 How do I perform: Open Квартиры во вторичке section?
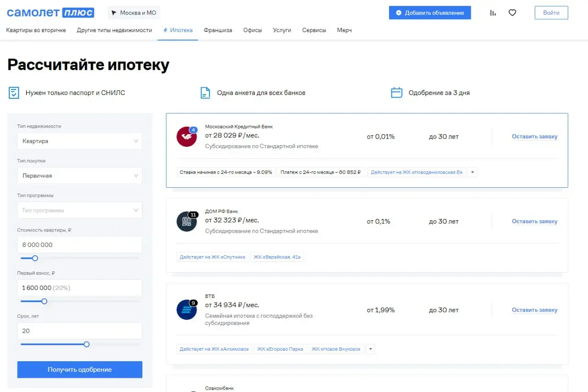click(x=36, y=30)
